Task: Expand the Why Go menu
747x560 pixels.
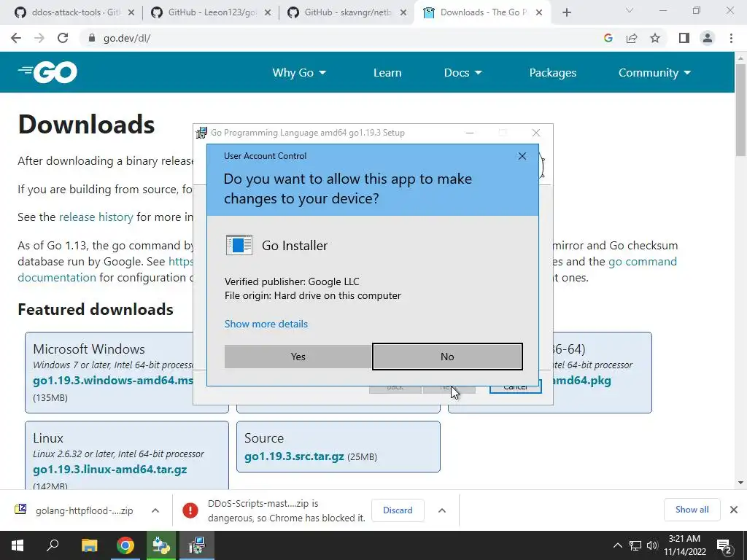Action: pyautogui.click(x=299, y=73)
